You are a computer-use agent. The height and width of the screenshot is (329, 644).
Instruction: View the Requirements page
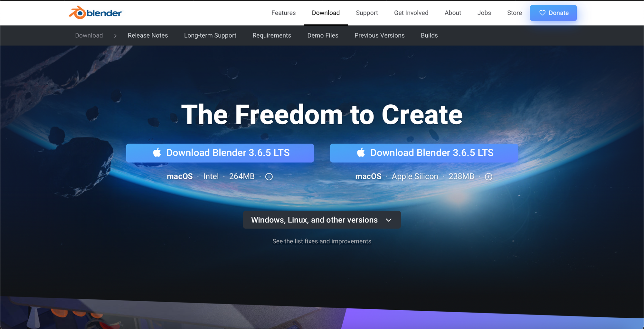tap(272, 35)
